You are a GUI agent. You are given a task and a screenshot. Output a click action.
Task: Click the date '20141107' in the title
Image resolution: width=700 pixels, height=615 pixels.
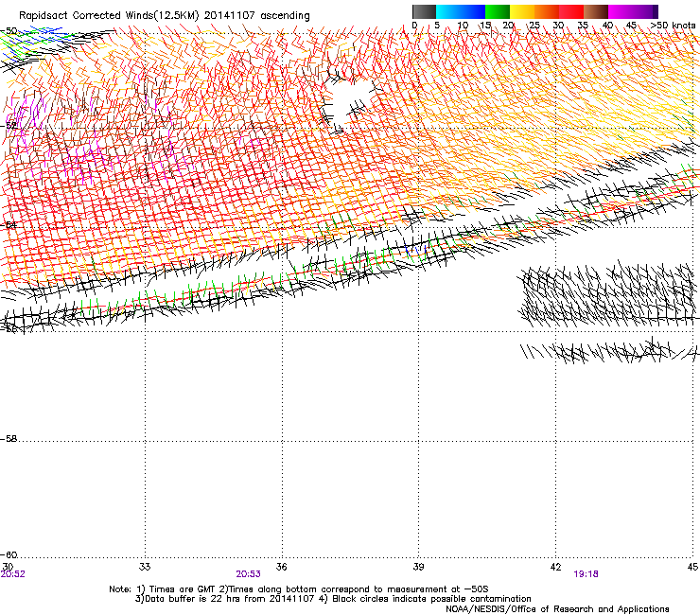tap(230, 16)
